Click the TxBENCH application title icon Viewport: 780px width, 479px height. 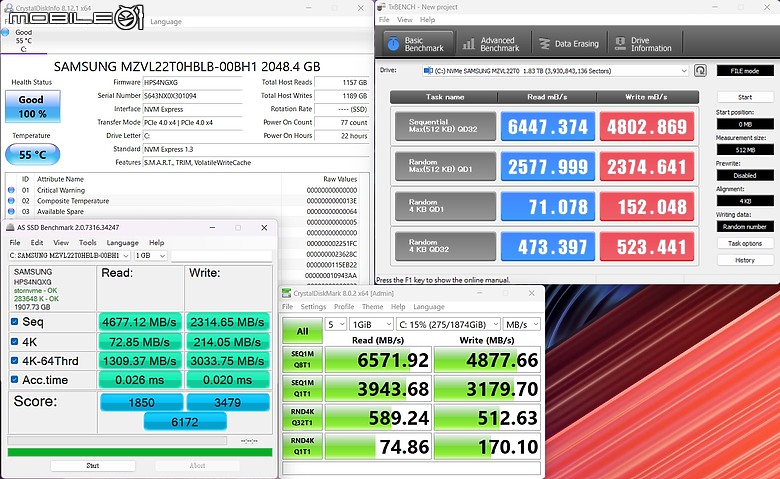click(382, 7)
